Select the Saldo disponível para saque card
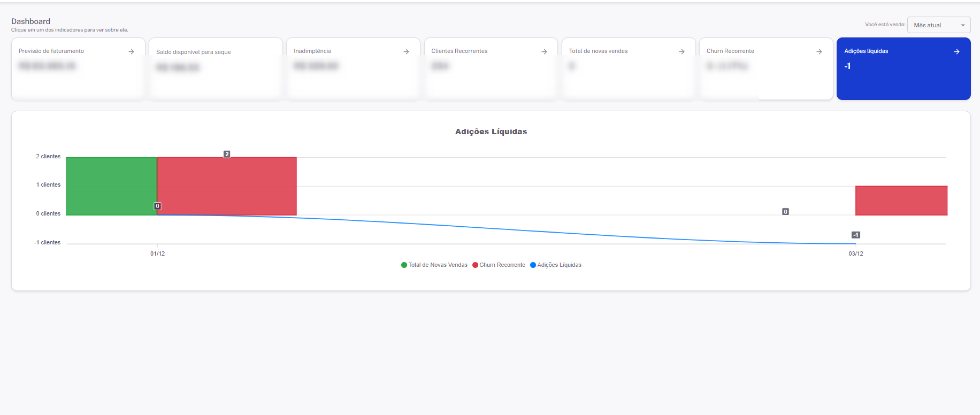980x415 pixels. [x=216, y=68]
